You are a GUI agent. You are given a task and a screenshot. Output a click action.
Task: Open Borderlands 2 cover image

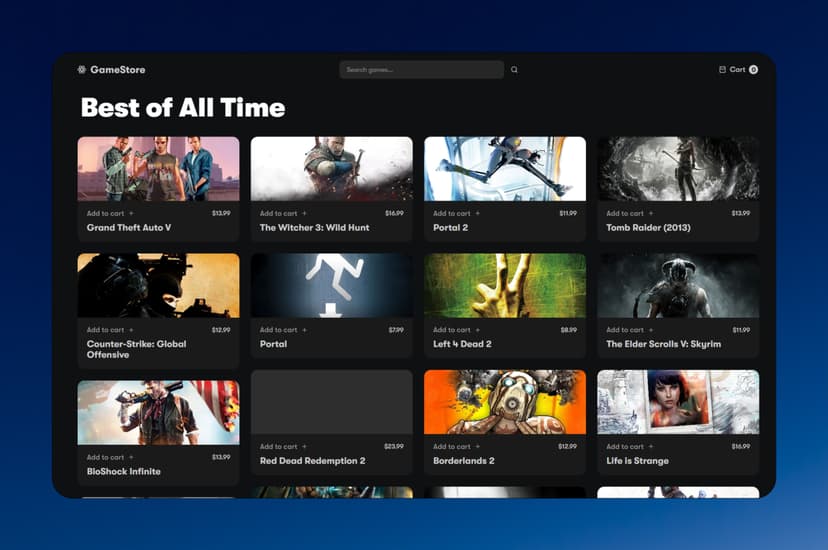505,402
